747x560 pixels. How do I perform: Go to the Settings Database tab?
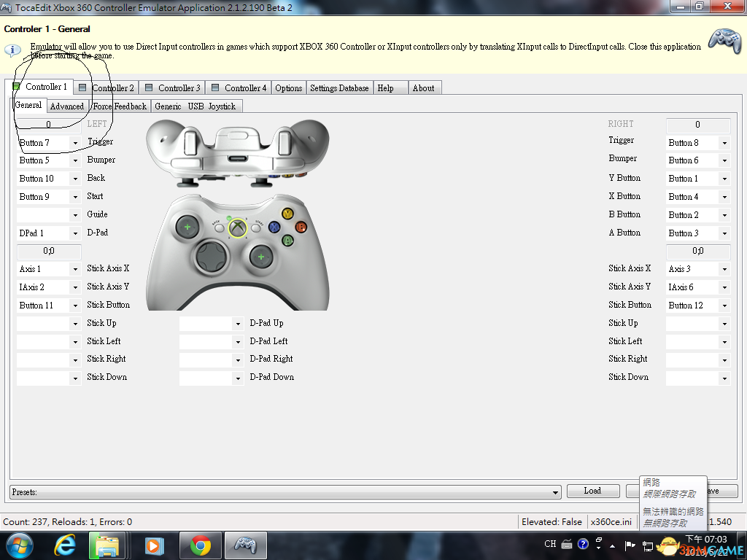(x=339, y=87)
